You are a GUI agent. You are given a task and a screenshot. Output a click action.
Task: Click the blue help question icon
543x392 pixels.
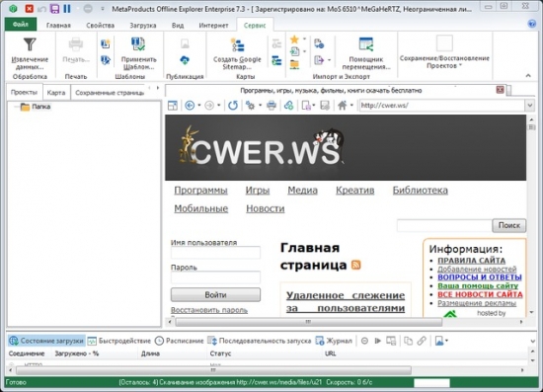click(x=531, y=24)
